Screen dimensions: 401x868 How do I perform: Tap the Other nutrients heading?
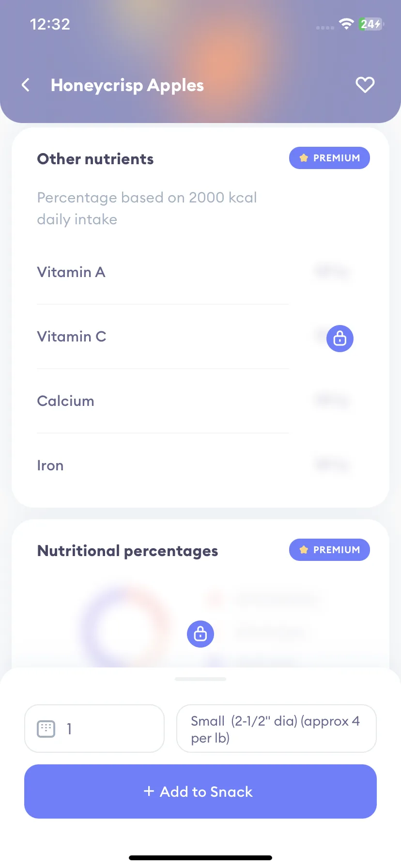(x=95, y=159)
